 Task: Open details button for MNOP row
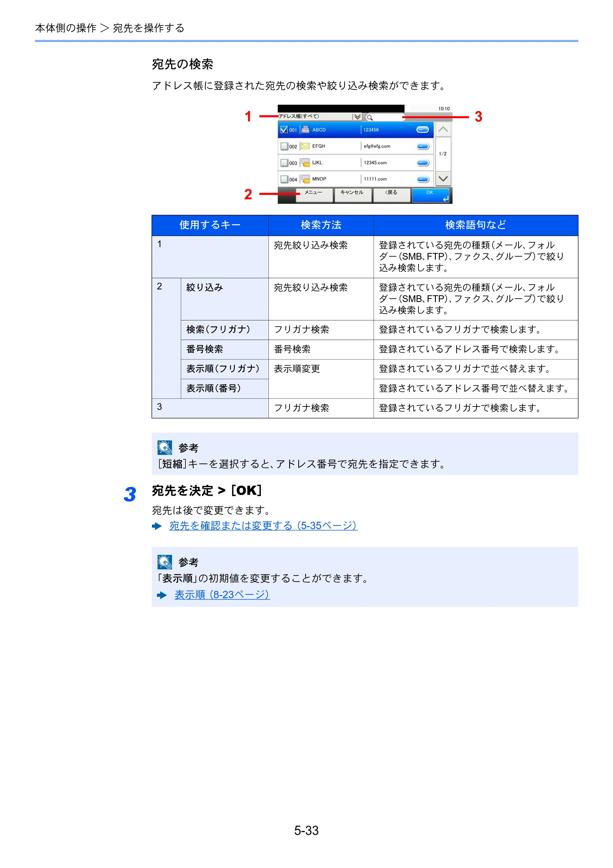[x=423, y=179]
